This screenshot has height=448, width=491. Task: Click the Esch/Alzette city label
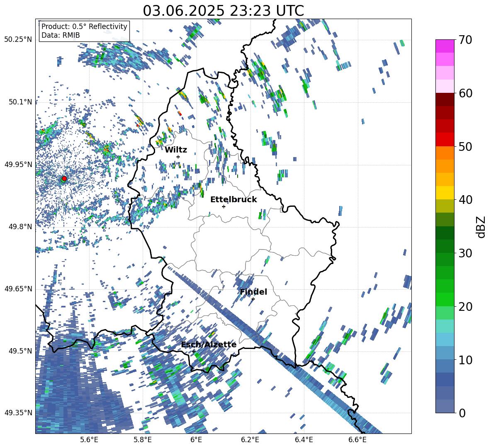[x=209, y=345]
